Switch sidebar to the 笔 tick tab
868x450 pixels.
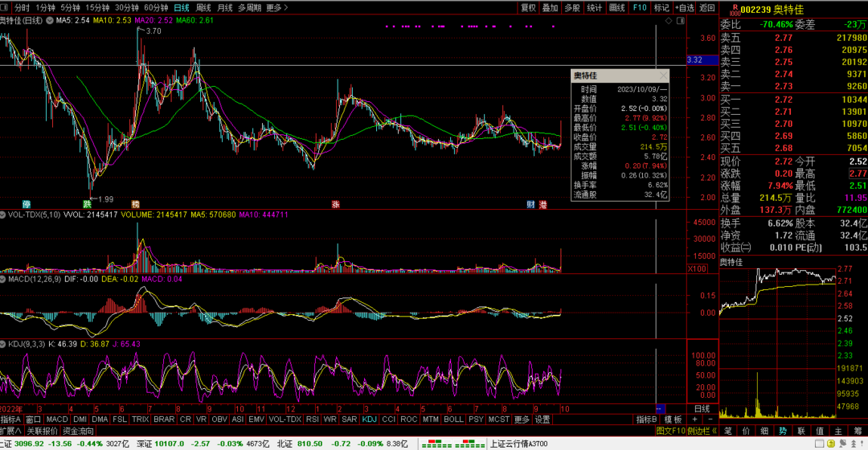point(728,431)
